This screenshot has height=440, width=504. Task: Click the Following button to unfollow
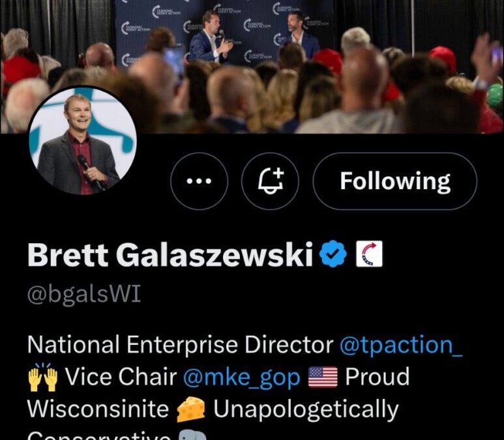[x=394, y=181]
